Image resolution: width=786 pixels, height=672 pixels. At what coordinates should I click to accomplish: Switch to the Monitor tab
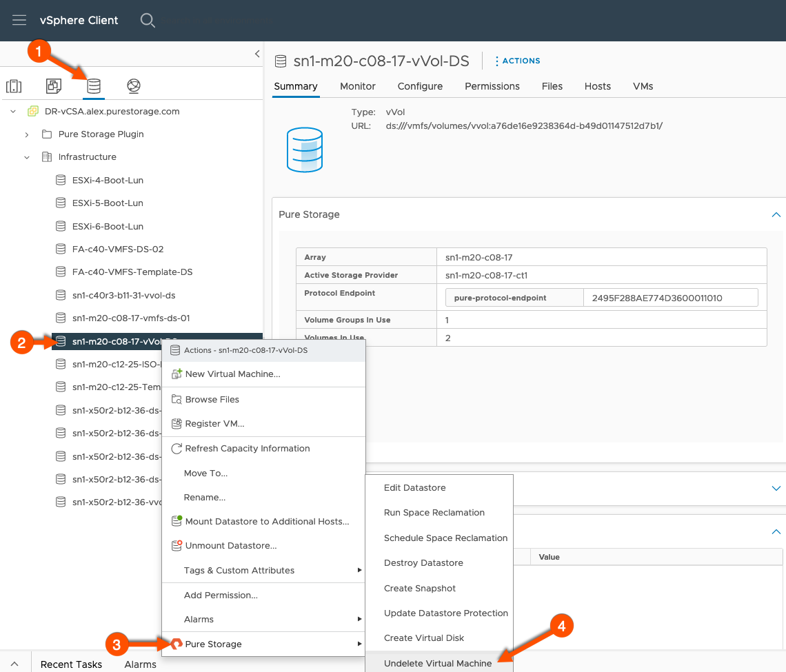pos(357,86)
